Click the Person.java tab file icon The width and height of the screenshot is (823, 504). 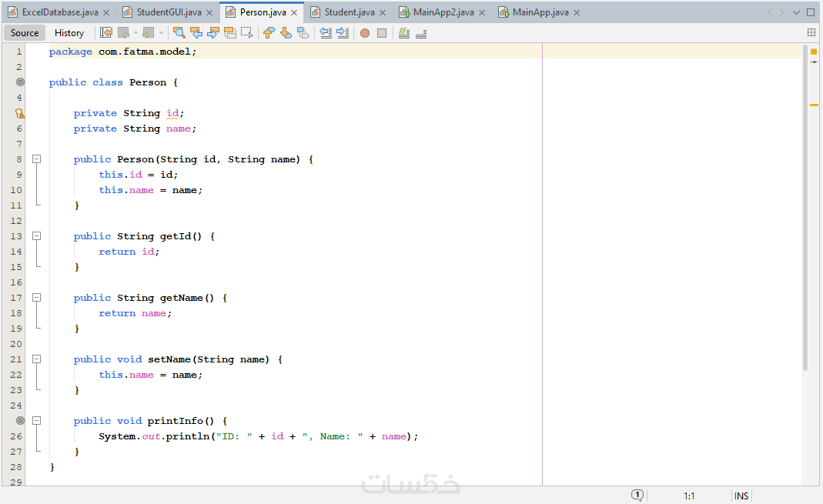click(230, 12)
